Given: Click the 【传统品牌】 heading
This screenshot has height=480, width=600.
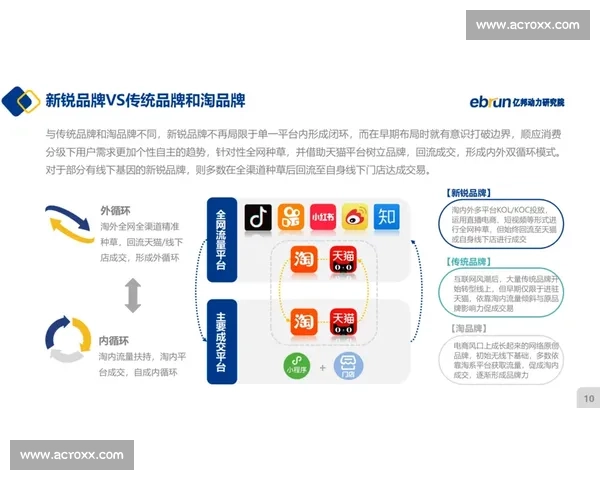Looking at the screenshot, I should (x=468, y=262).
